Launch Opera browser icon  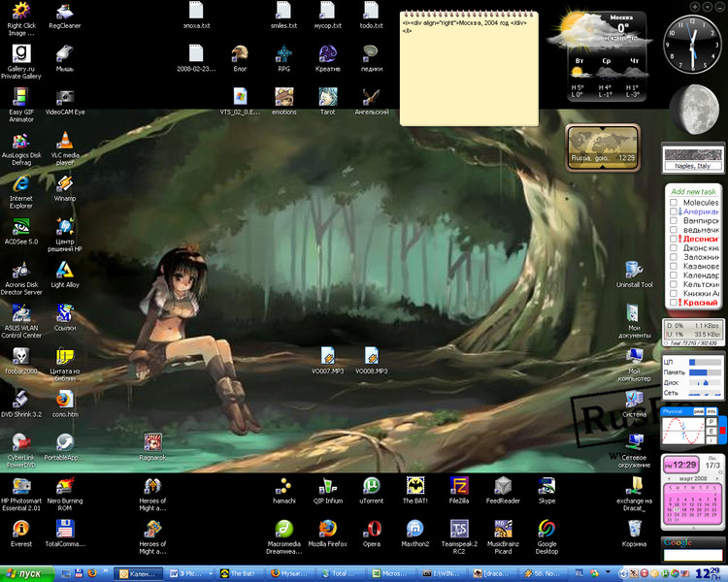tap(372, 533)
